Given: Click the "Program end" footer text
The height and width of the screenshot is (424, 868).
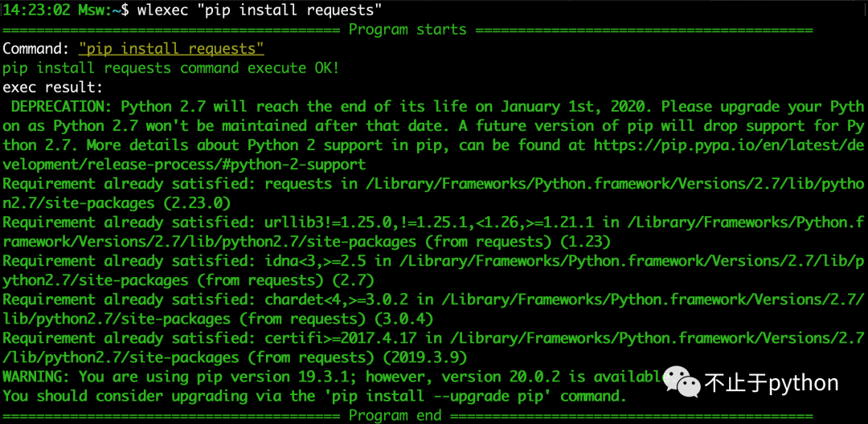Looking at the screenshot, I should point(395,415).
